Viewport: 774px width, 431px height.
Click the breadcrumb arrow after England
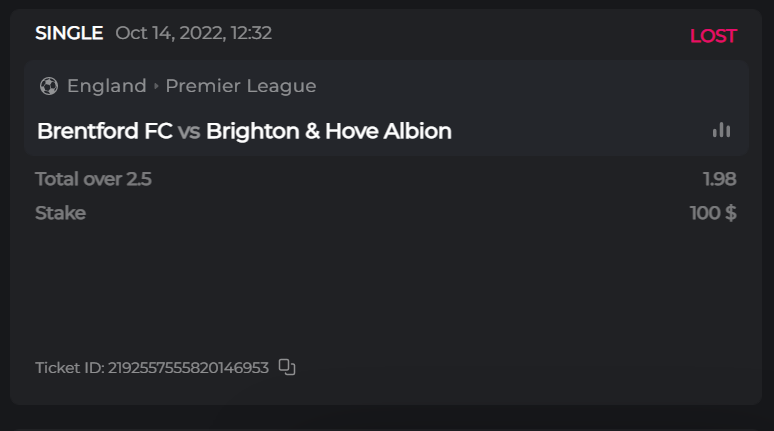coord(156,86)
